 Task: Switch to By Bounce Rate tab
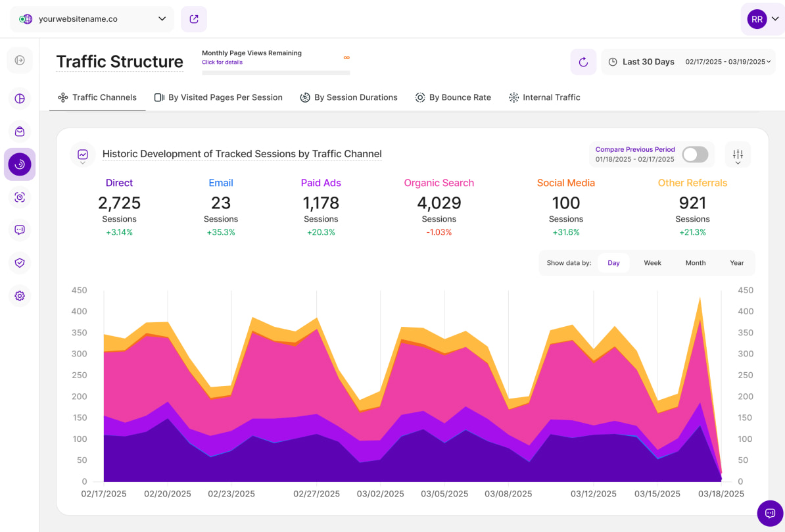point(453,97)
